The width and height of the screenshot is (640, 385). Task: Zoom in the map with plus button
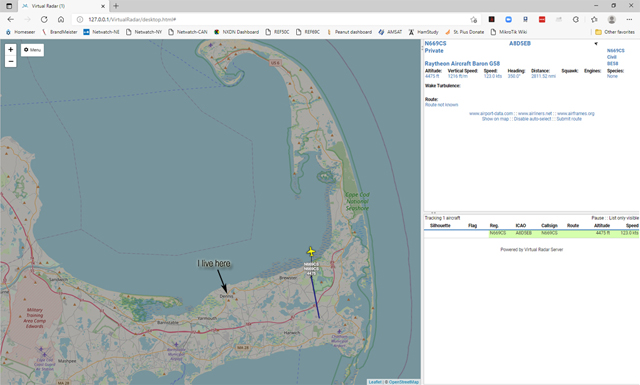(10, 49)
